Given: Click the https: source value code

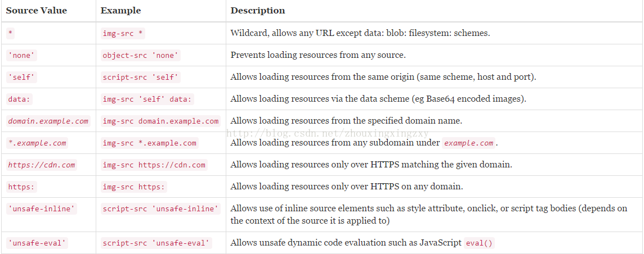Looking at the screenshot, I should 22,187.
